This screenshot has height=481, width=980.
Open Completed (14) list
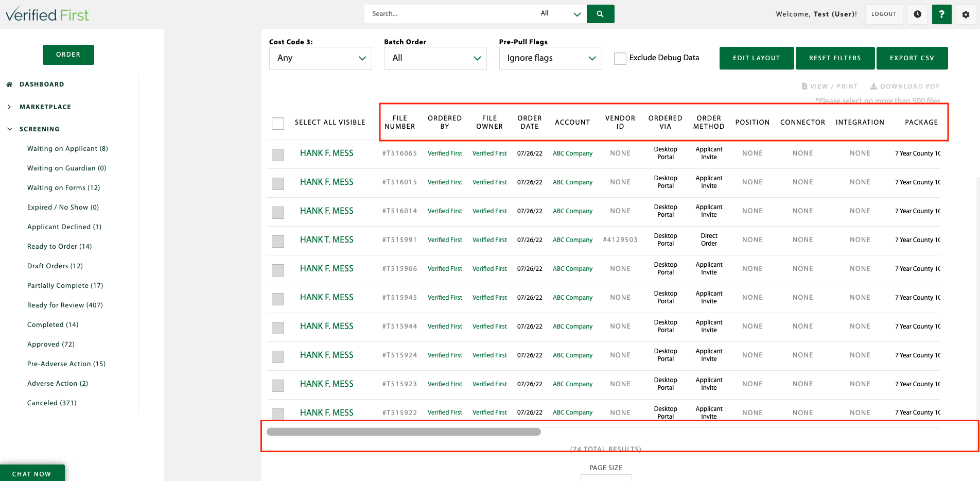tap(53, 325)
